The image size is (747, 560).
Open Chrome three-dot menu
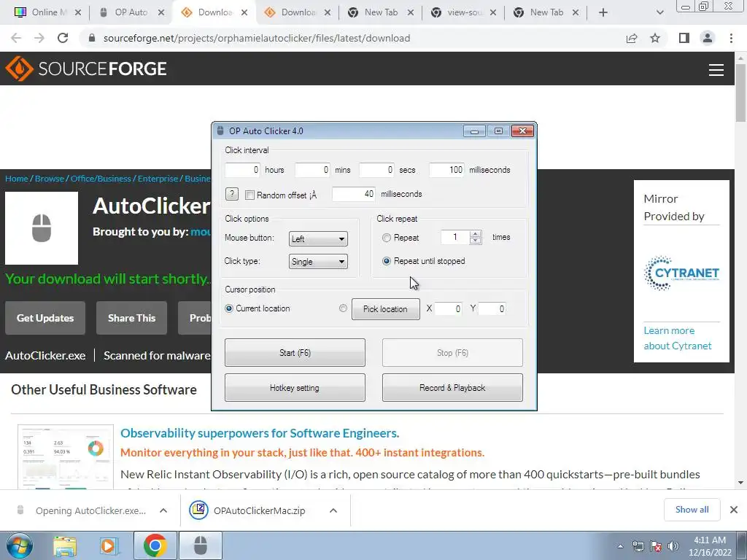pos(731,38)
